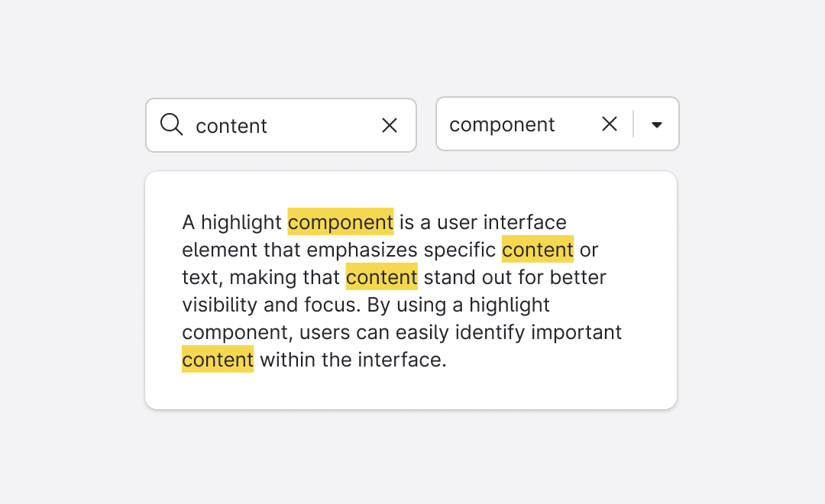Click the first highlighted 'content' word

point(537,250)
